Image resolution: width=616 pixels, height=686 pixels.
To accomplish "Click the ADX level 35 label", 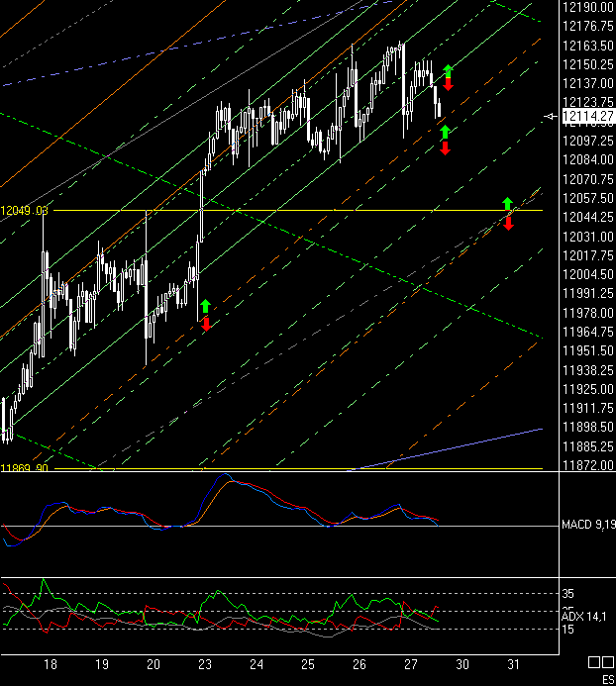I will pyautogui.click(x=567, y=594).
